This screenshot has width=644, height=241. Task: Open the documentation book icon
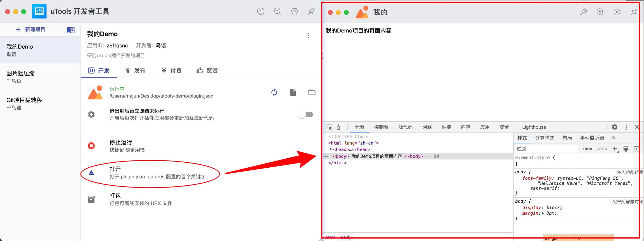tap(70, 30)
